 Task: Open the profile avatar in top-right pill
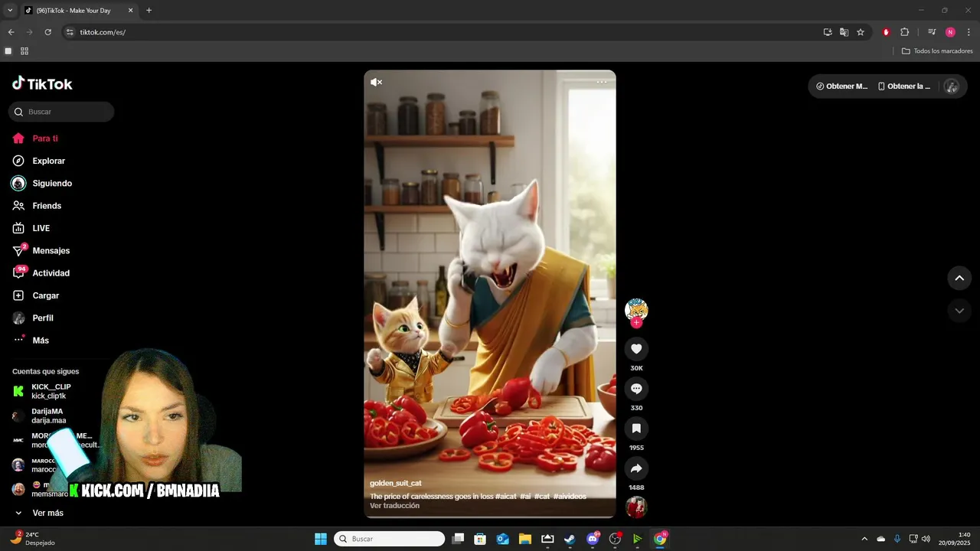[x=952, y=86]
